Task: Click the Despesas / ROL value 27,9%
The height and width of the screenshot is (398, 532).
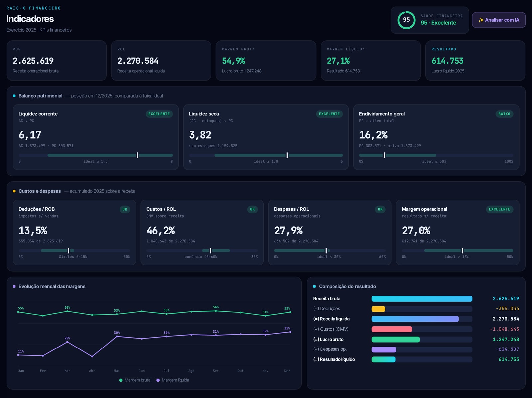Action: click(x=288, y=231)
